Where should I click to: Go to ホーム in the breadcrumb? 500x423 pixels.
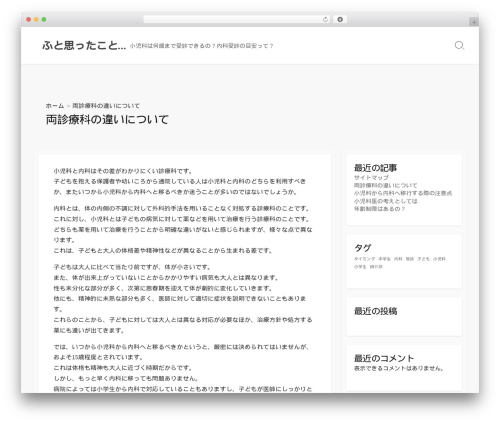coord(55,106)
